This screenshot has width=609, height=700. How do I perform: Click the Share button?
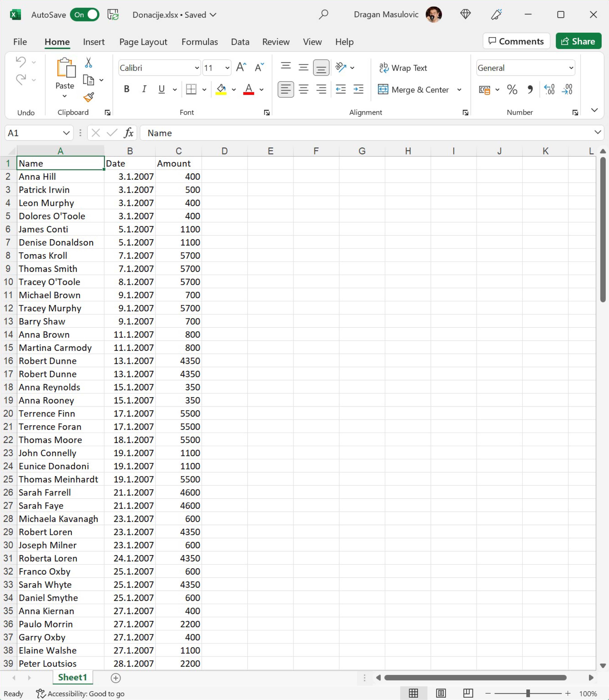pos(578,41)
